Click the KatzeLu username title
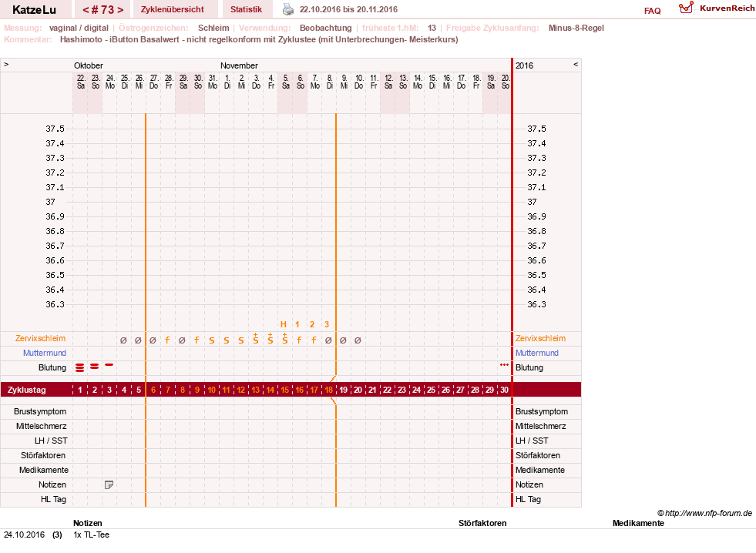The width and height of the screenshot is (756, 553). (34, 10)
